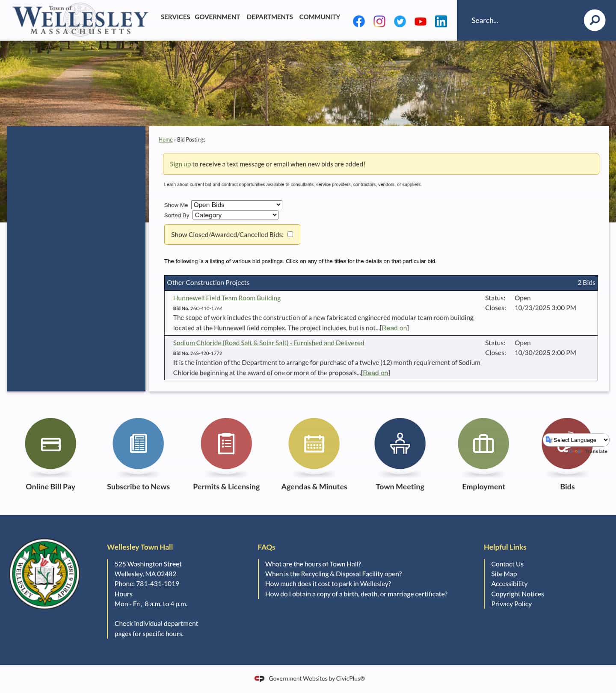Click Government Websites by CivicPlus link
The height and width of the screenshot is (693, 616).
coord(317,678)
